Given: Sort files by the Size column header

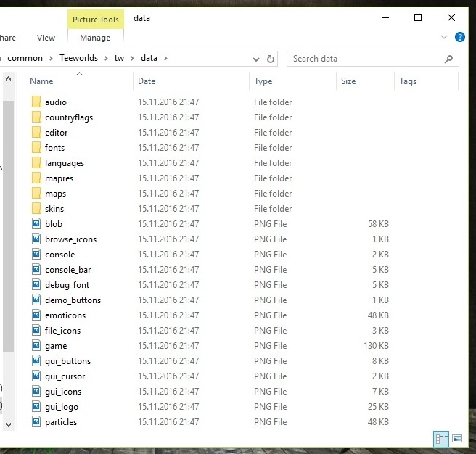Looking at the screenshot, I should click(348, 81).
